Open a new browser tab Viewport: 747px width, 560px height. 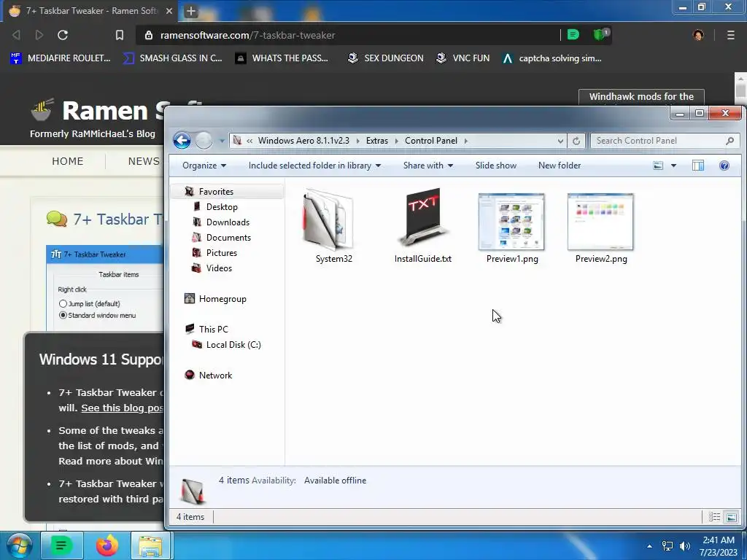click(190, 10)
